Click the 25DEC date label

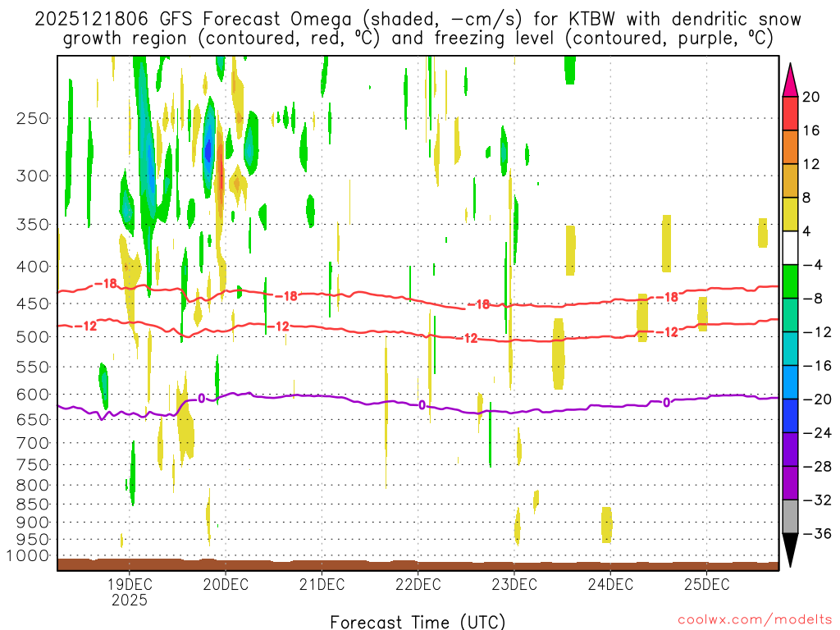(706, 584)
